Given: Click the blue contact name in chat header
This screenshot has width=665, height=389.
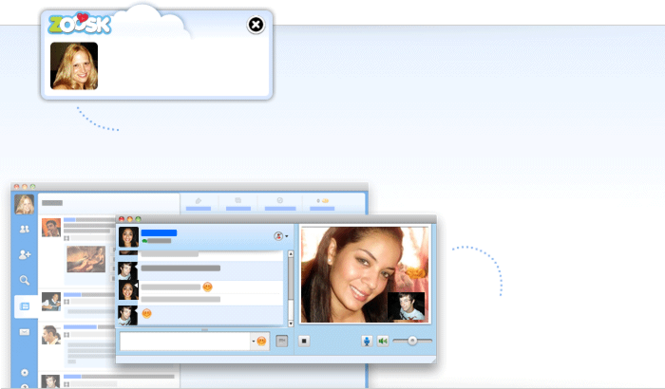Looking at the screenshot, I should click(x=159, y=233).
